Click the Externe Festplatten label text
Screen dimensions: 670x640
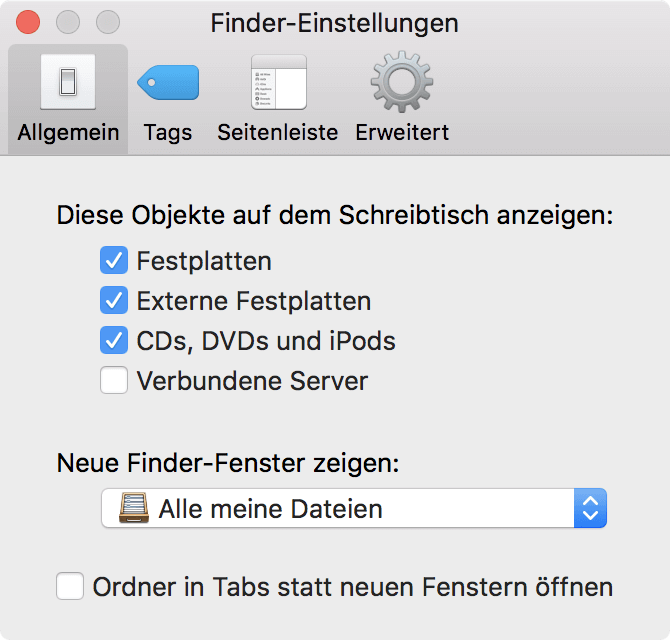[x=254, y=301]
